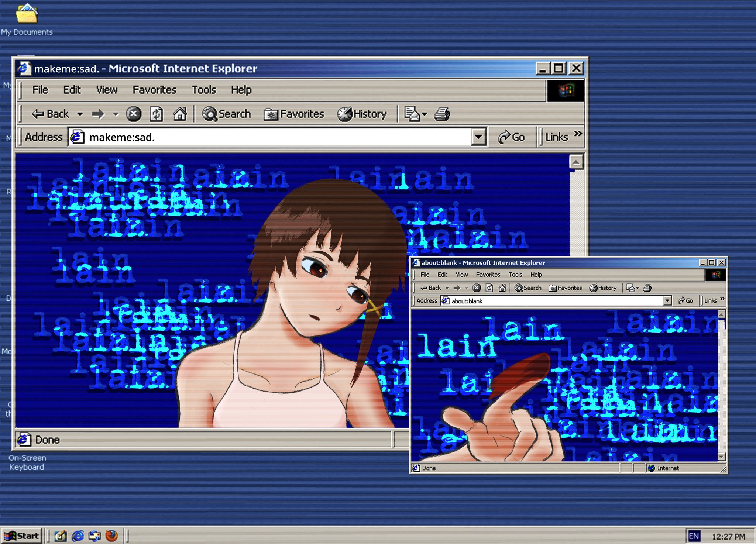
Task: Refresh page in about:blank window
Action: [x=489, y=288]
